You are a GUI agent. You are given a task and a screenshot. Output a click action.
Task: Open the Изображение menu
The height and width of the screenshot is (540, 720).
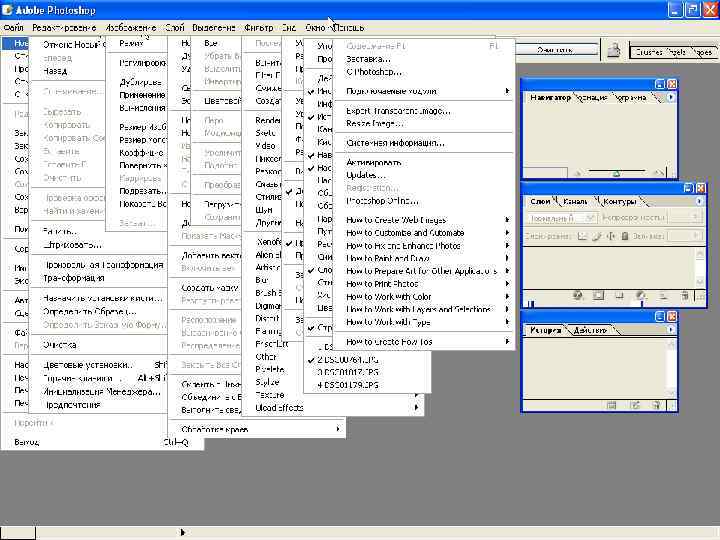tap(131, 28)
